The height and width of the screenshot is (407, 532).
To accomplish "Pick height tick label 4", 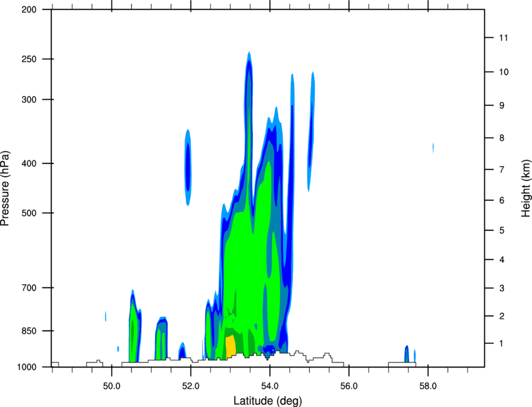I will [502, 260].
